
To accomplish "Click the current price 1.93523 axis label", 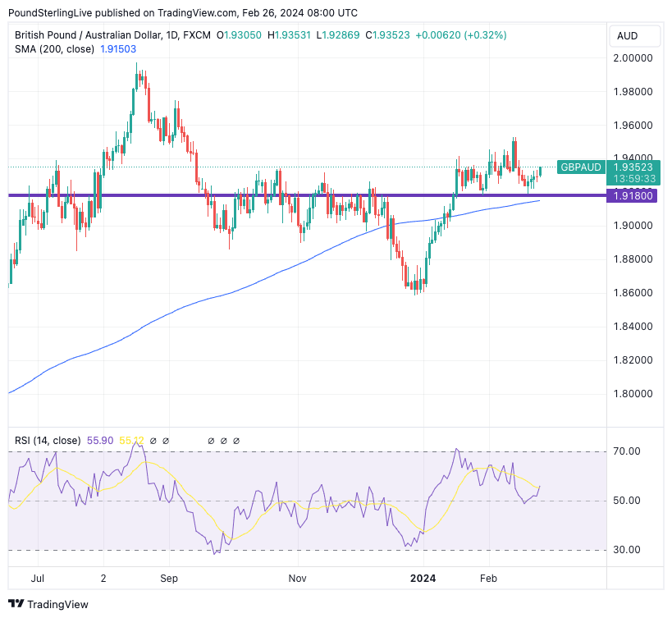I will (x=634, y=167).
